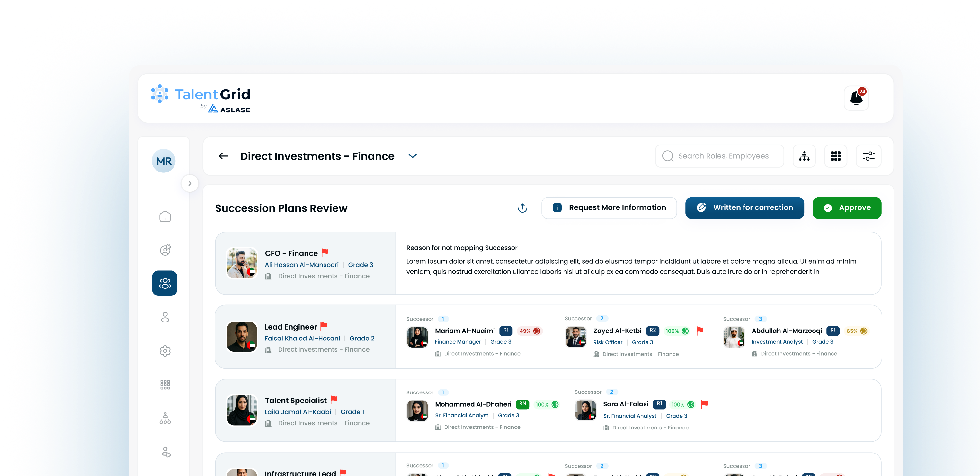Expand the Direct Investments - Finance dropdown
This screenshot has height=476, width=980.
coord(412,156)
